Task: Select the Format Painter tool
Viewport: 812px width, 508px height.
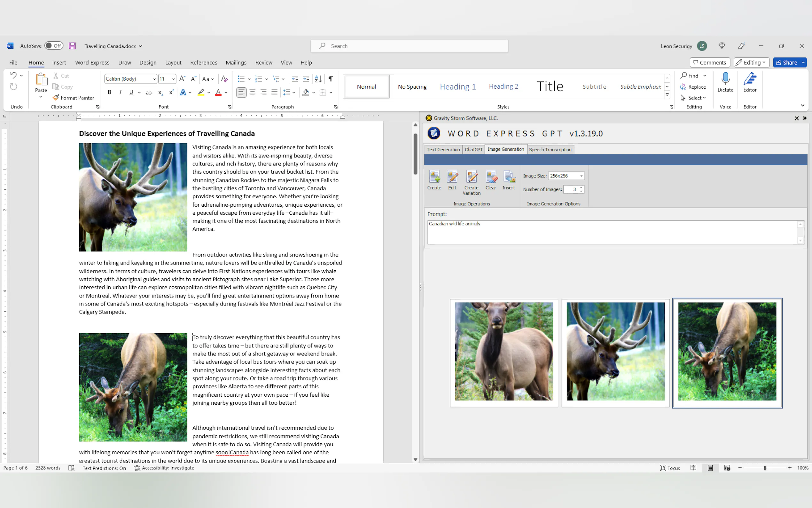Action: [74, 98]
